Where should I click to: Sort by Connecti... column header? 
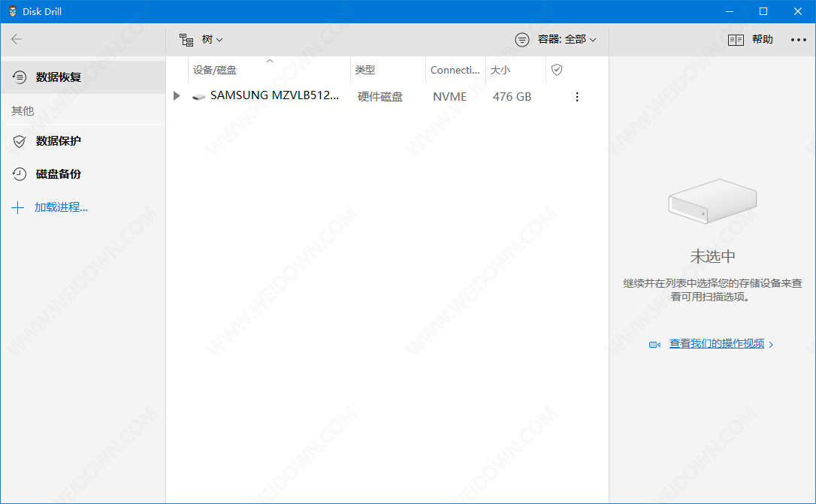click(x=455, y=70)
